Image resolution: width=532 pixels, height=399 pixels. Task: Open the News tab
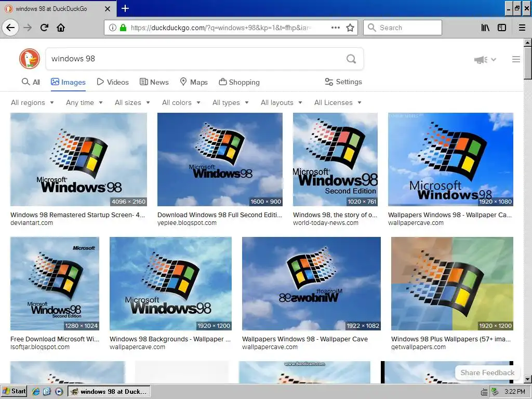click(154, 82)
